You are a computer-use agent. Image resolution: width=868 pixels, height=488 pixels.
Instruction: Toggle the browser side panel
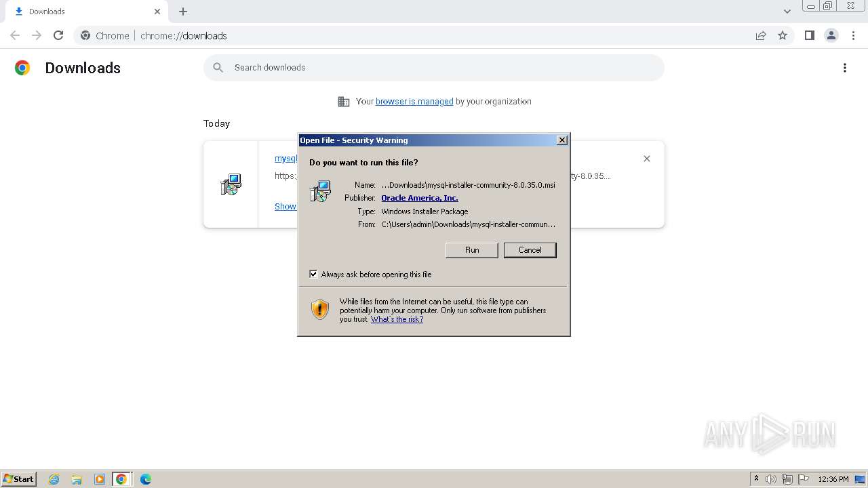pyautogui.click(x=809, y=35)
